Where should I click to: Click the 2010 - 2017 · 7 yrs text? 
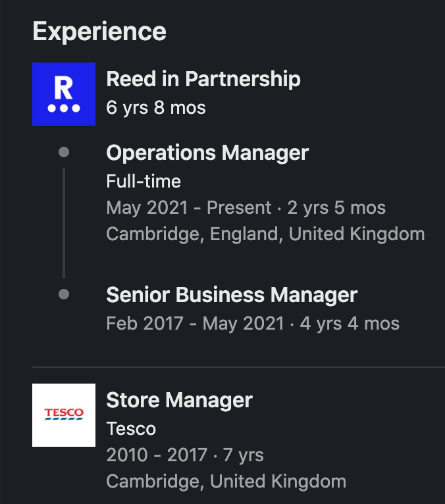tap(185, 455)
